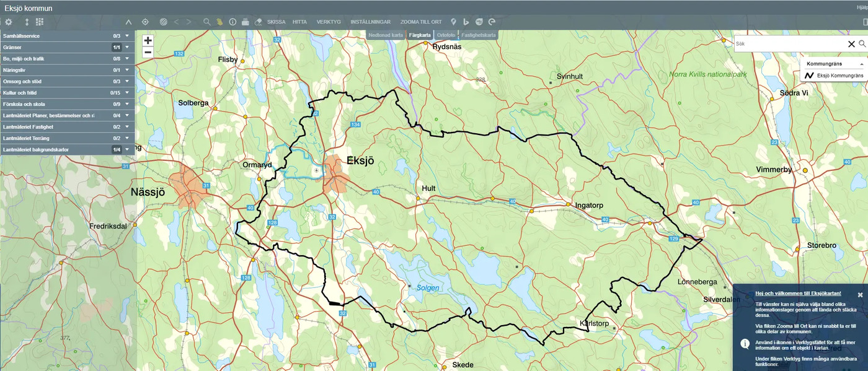The height and width of the screenshot is (371, 868).
Task: Select the hand pointer tool
Action: [x=220, y=22]
